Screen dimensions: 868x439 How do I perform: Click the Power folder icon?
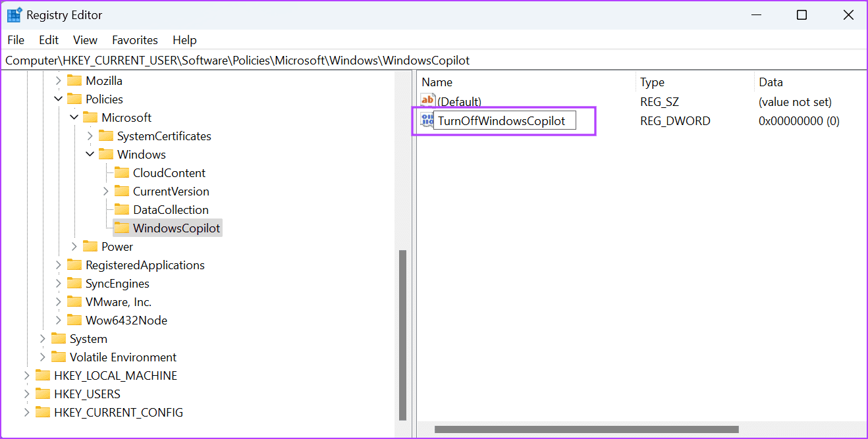(90, 247)
